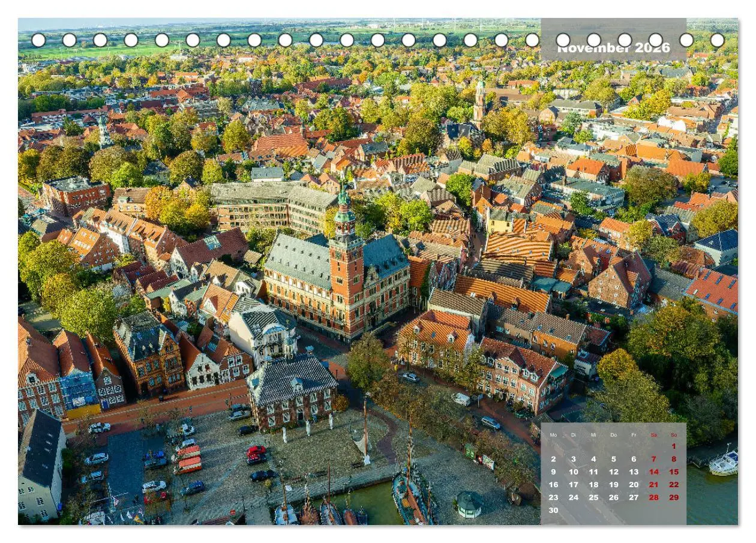
Task: Select the 'Mo' weekday header
Action: pyautogui.click(x=553, y=435)
